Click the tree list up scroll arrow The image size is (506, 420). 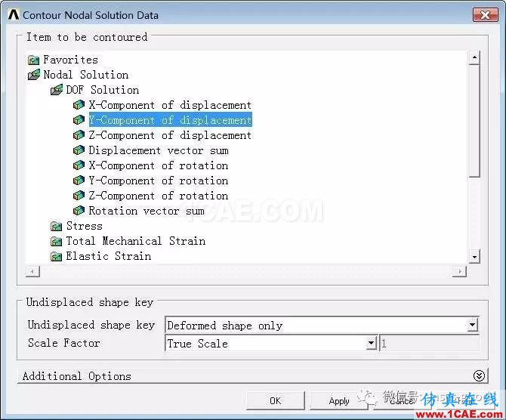474,57
